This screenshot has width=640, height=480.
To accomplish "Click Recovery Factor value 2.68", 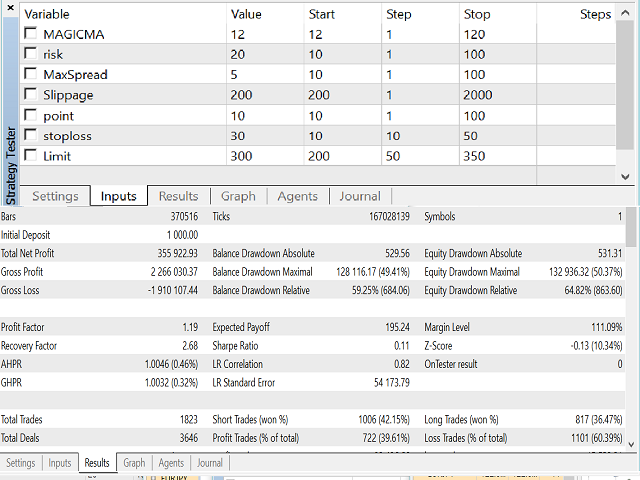I will (190, 346).
